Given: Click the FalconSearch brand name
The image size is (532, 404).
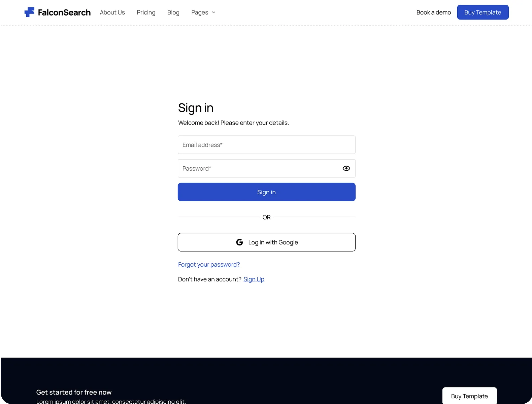Looking at the screenshot, I should point(64,12).
